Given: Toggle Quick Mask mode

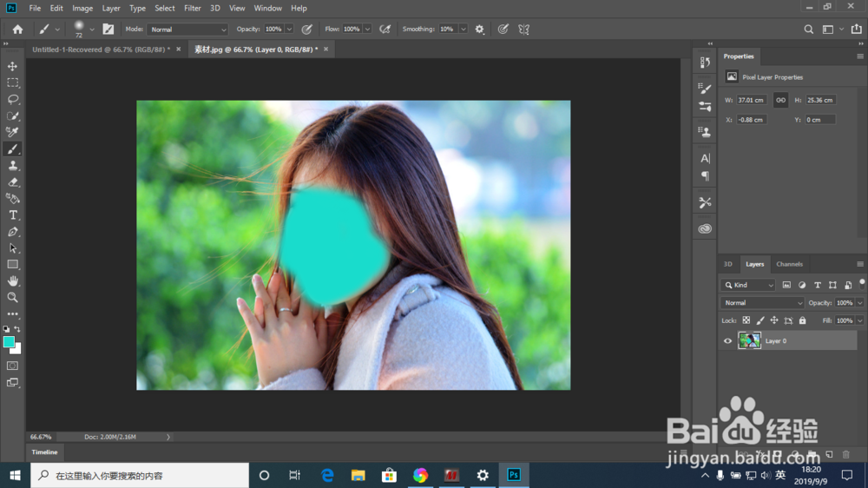Looking at the screenshot, I should pos(12,366).
